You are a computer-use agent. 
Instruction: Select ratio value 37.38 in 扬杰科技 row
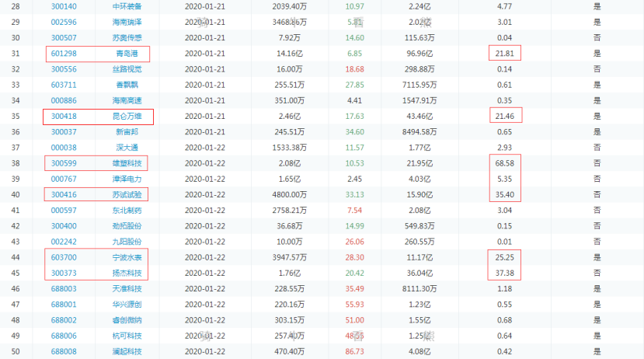point(504,273)
